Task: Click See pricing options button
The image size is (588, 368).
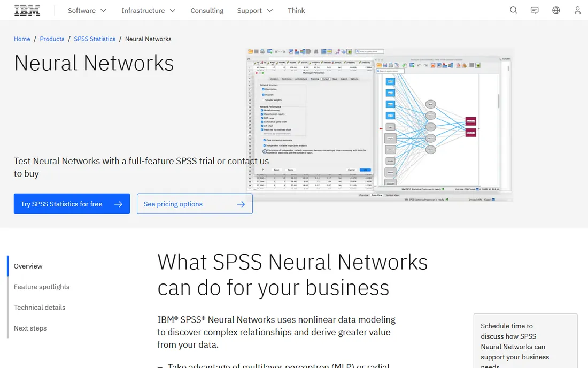Action: [195, 204]
